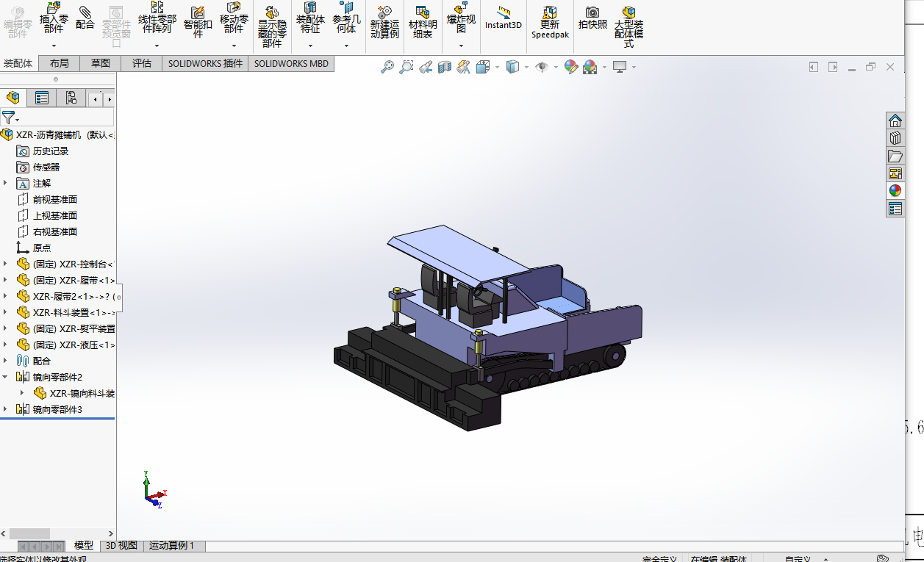Switch to the 装配体 Assembly tab

(x=18, y=63)
